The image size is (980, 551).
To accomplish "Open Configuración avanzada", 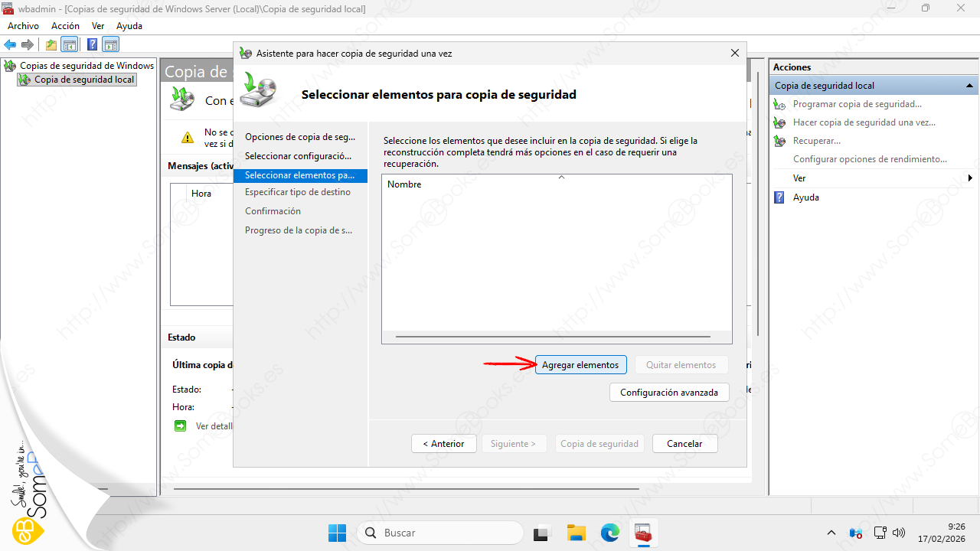I will (669, 393).
